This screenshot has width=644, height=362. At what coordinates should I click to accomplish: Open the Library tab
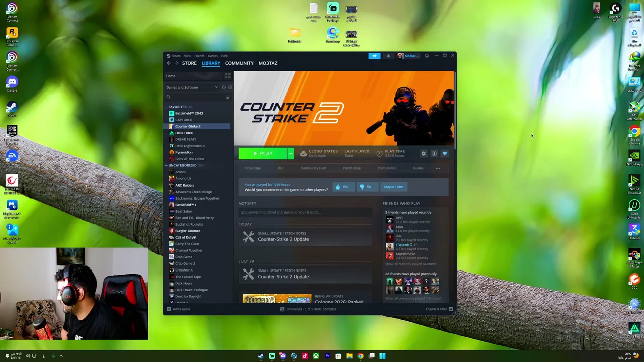tap(211, 63)
